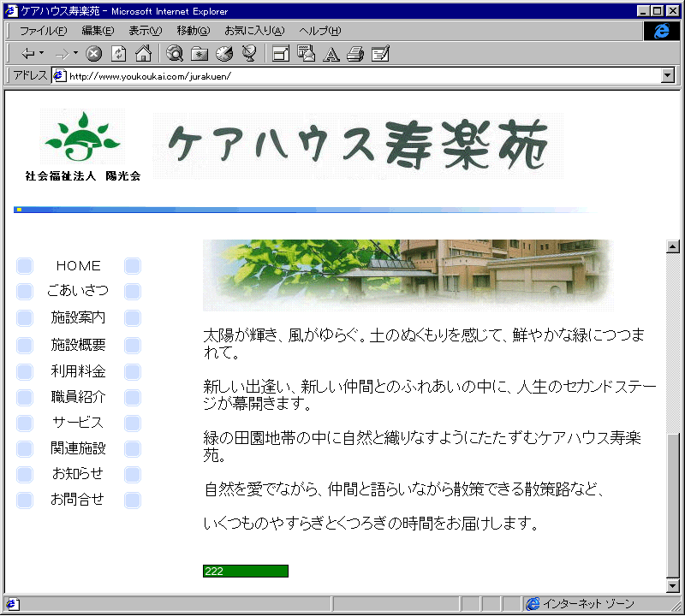Click the page icon in address bar
Viewport: 685px width, 616px height.
[59, 76]
